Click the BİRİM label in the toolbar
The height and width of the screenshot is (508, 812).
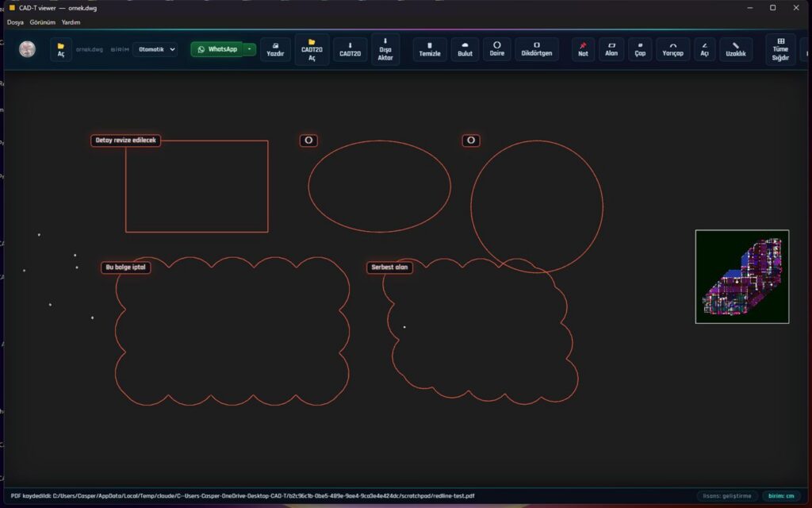[x=120, y=50]
